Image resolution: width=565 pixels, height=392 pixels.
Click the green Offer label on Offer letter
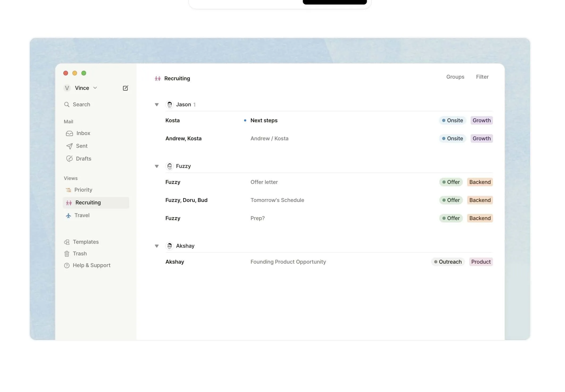click(451, 182)
